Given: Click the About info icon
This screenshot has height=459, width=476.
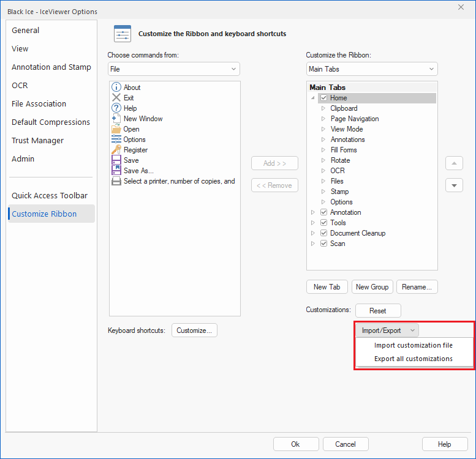Looking at the screenshot, I should [116, 87].
